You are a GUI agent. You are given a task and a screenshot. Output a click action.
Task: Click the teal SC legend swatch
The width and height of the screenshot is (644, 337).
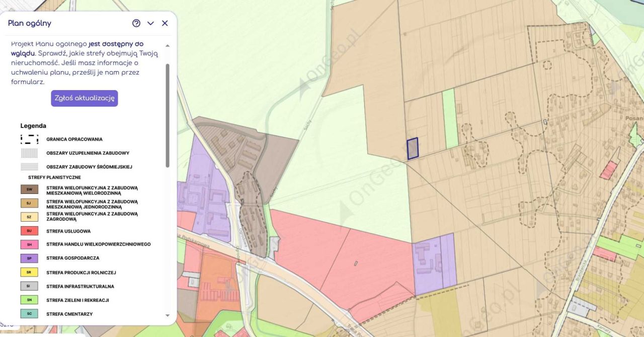pyautogui.click(x=29, y=314)
